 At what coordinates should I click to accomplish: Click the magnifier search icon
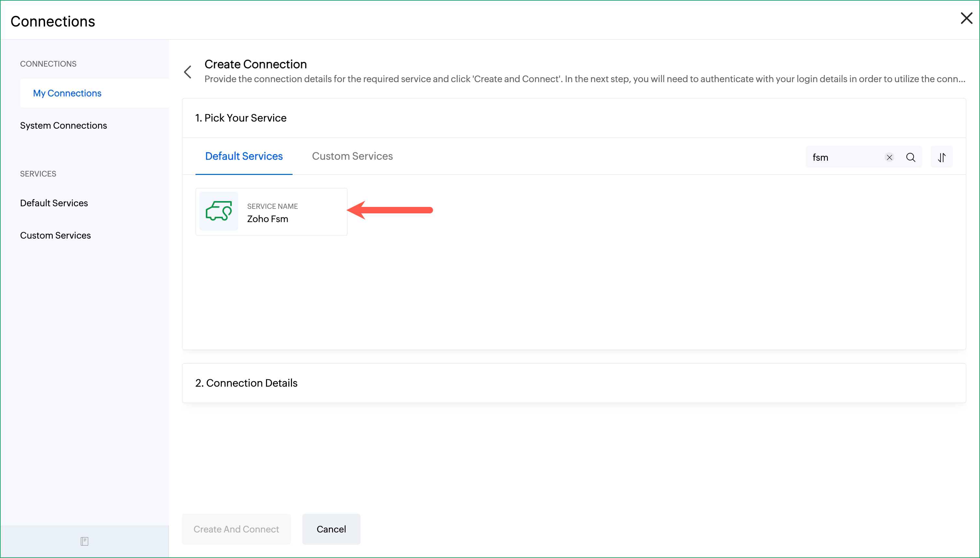click(x=910, y=157)
